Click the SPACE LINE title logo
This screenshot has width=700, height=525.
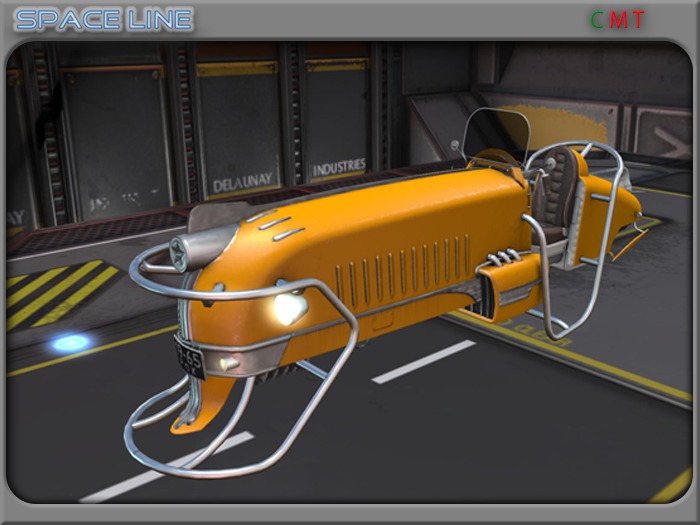(x=104, y=20)
